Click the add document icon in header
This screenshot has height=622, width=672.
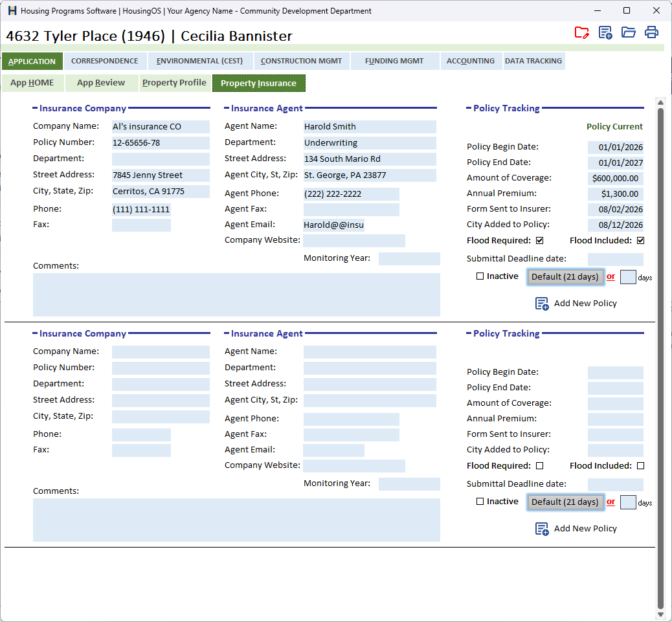605,32
